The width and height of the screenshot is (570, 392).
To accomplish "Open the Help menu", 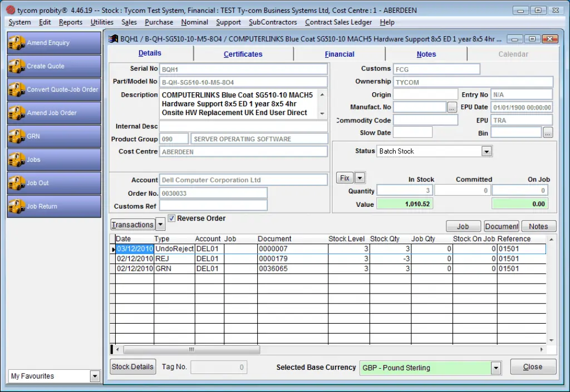I will pos(387,22).
